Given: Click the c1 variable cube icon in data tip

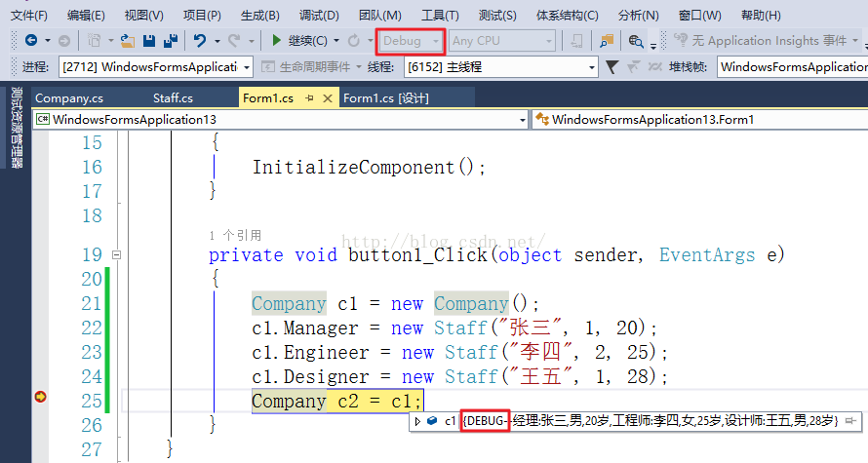Looking at the screenshot, I should (x=432, y=421).
